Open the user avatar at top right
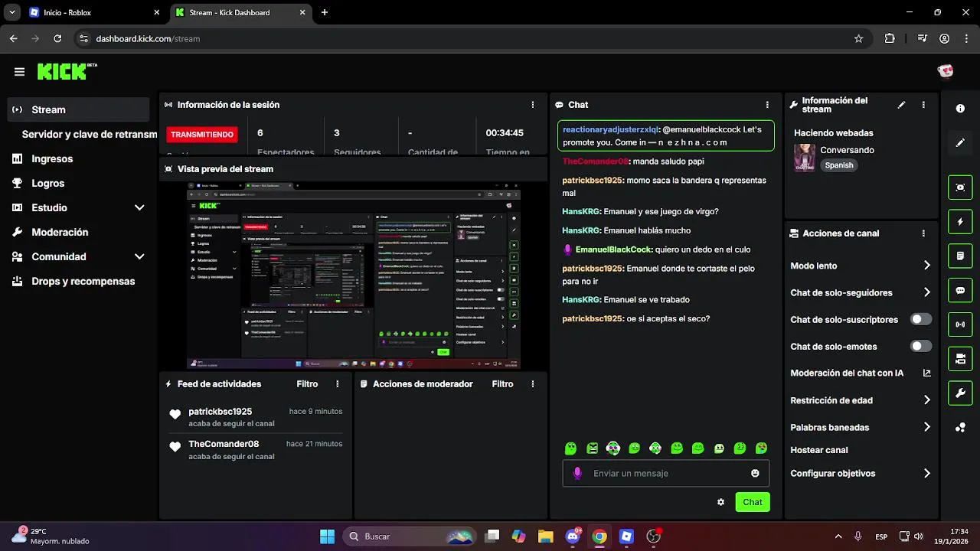This screenshot has height=551, width=980. [946, 71]
